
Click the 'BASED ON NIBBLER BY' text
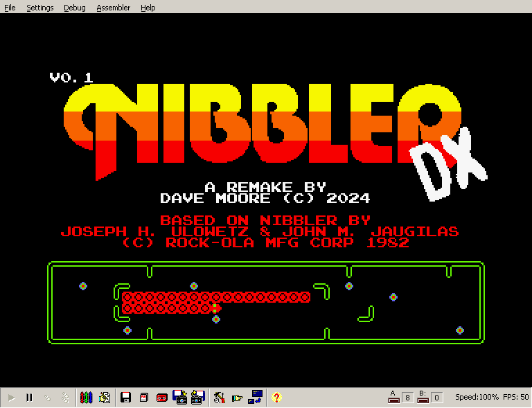(265, 220)
